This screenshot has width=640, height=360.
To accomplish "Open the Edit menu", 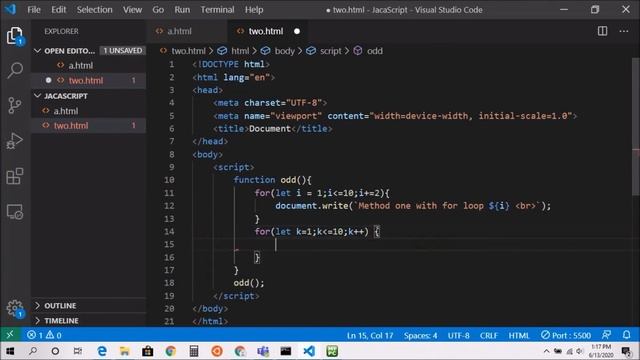I will (x=58, y=9).
